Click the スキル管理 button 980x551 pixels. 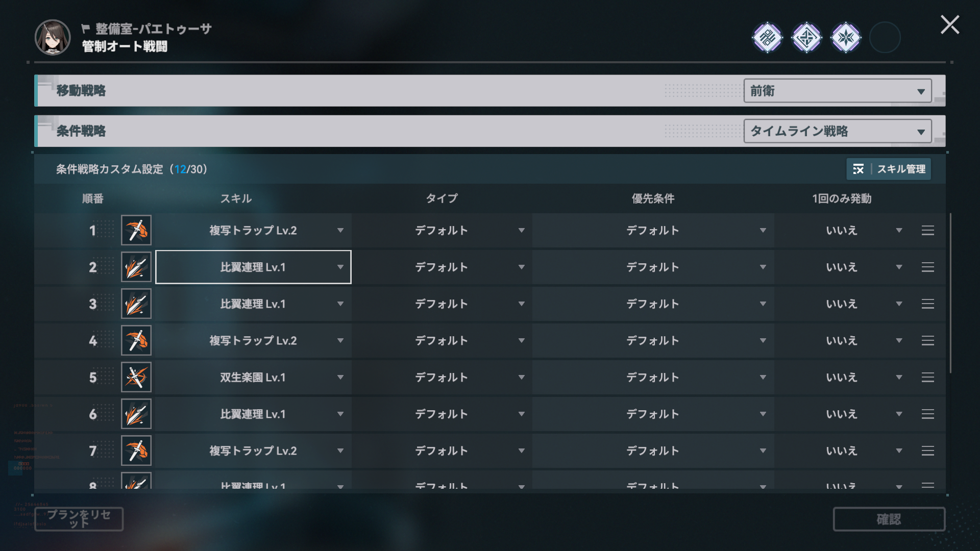pos(889,169)
